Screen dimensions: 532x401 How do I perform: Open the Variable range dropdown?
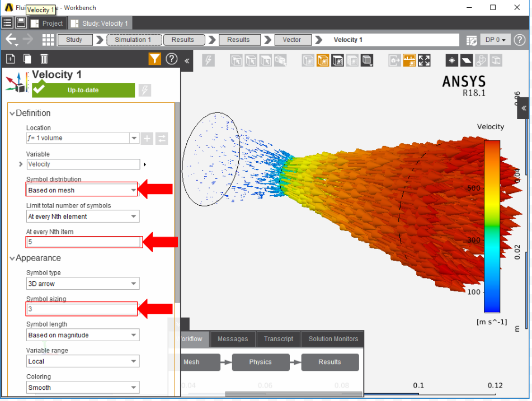(x=83, y=361)
